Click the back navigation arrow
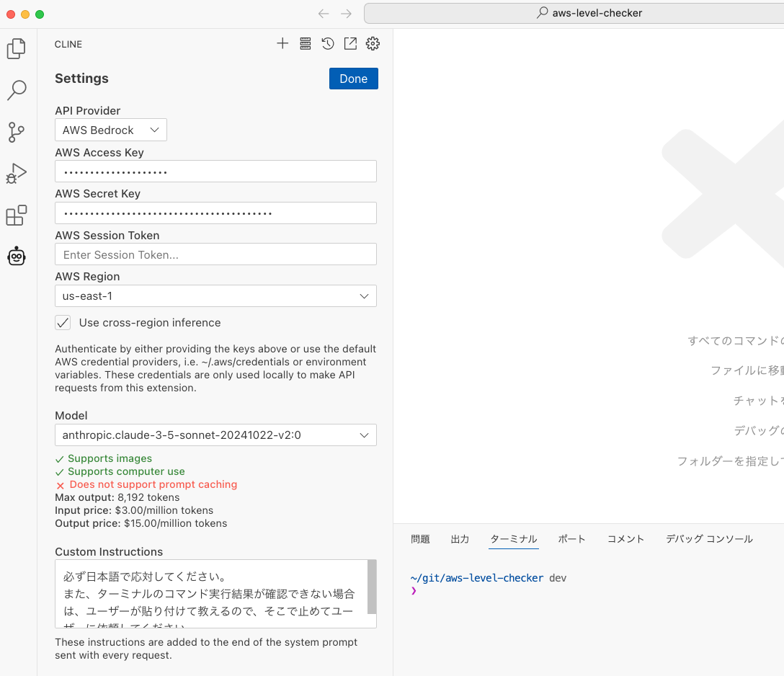Image resolution: width=784 pixels, height=676 pixels. click(x=322, y=13)
